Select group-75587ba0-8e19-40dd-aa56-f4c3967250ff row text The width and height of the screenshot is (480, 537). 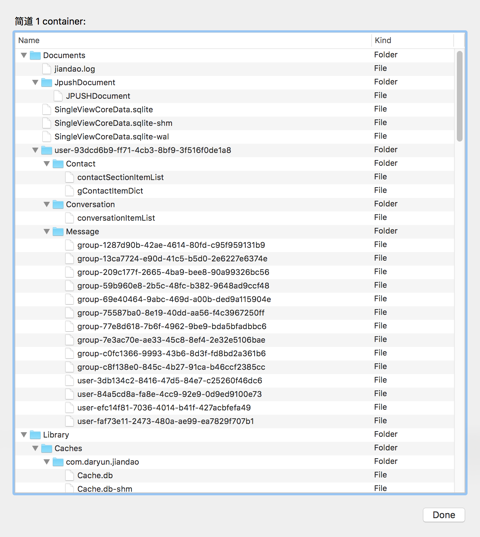pyautogui.click(x=170, y=313)
